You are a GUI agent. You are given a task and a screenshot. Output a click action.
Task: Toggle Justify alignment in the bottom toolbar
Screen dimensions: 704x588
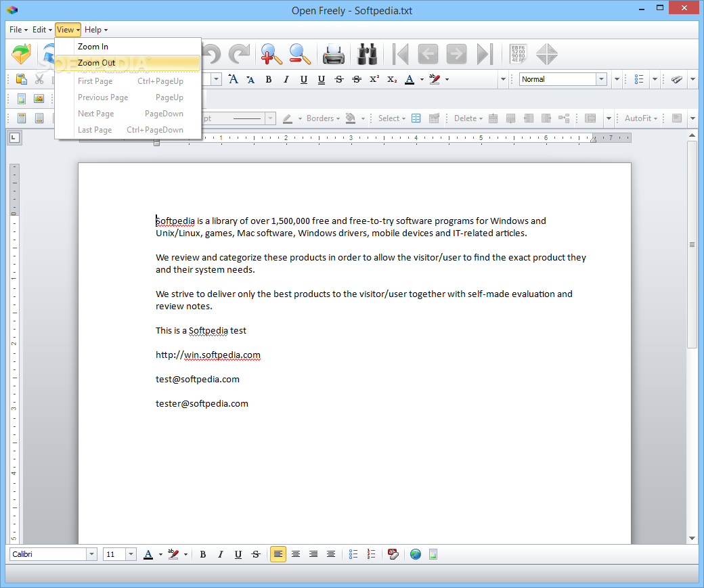click(x=331, y=554)
